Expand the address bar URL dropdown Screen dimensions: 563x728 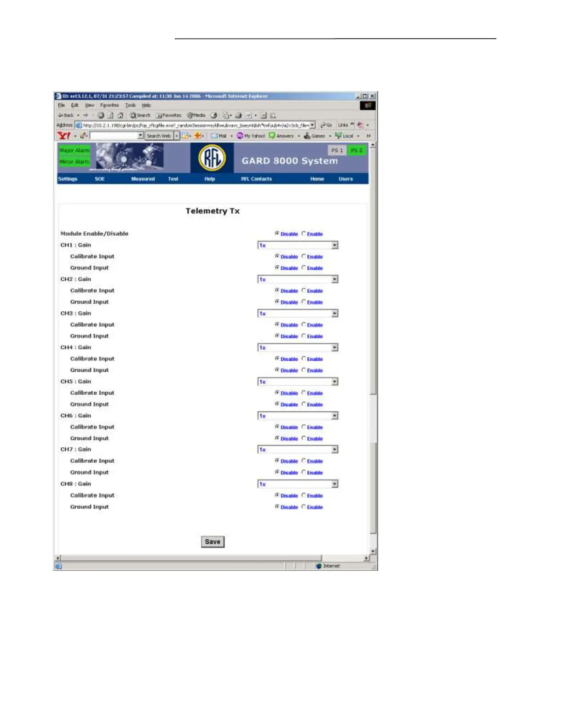[x=312, y=125]
